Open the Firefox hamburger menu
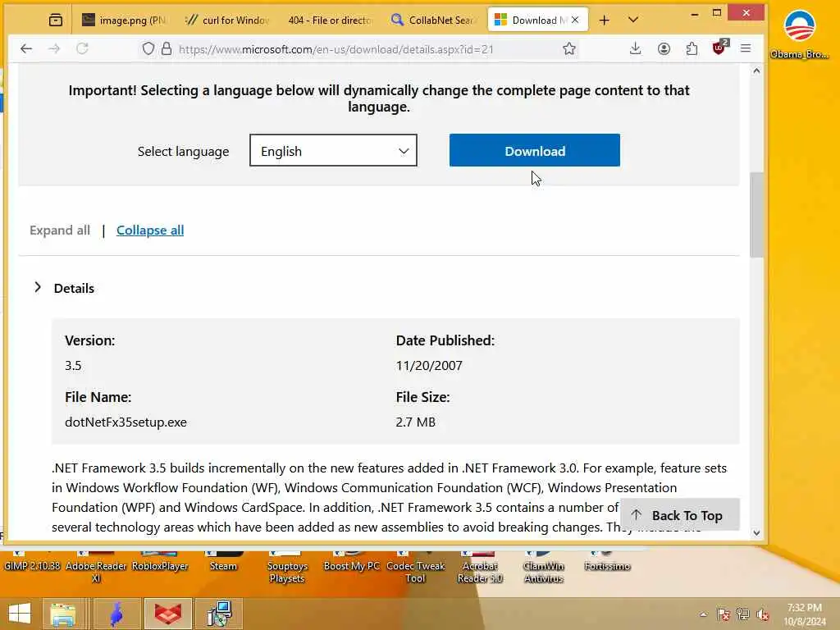 (746, 48)
